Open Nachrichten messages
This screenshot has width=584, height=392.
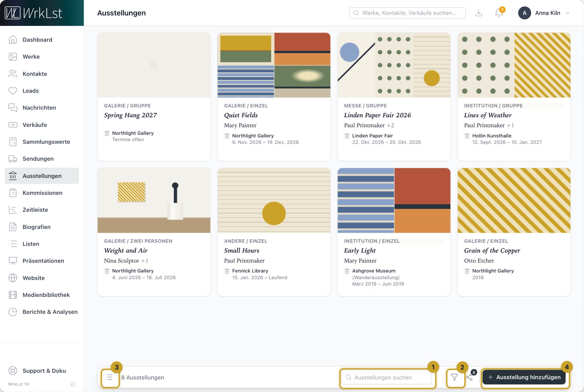pyautogui.click(x=42, y=108)
